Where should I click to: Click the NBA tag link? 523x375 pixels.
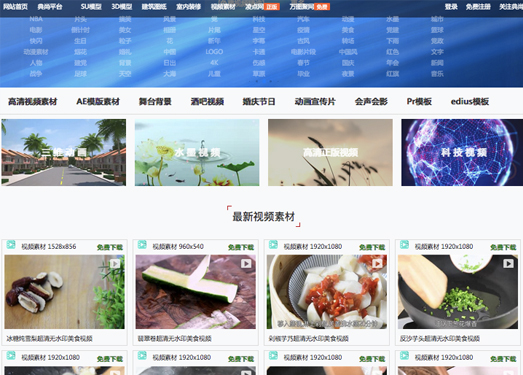click(x=36, y=19)
